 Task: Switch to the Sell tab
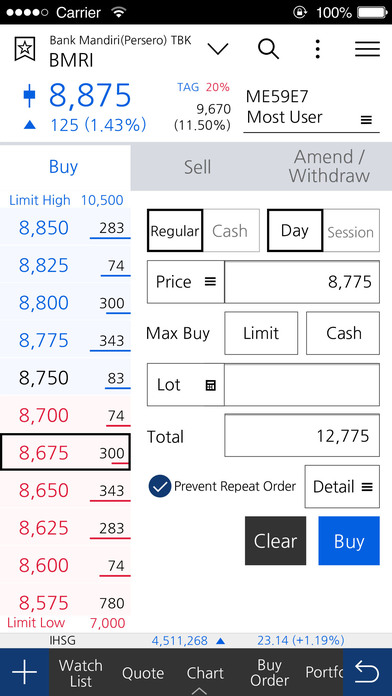pyautogui.click(x=198, y=167)
